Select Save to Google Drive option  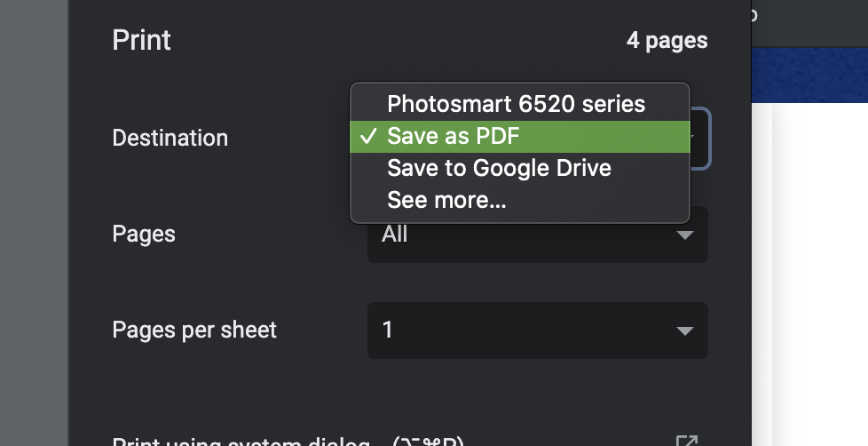coord(520,169)
